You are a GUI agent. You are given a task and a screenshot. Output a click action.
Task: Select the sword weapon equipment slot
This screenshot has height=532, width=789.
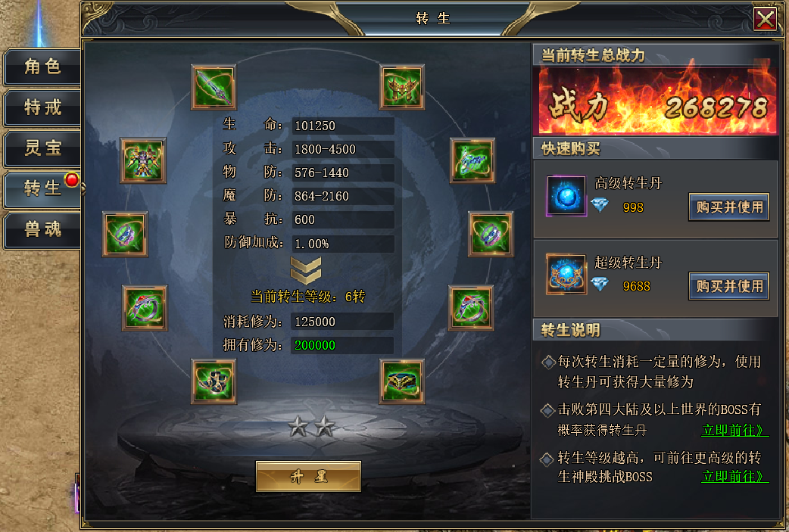pyautogui.click(x=214, y=87)
